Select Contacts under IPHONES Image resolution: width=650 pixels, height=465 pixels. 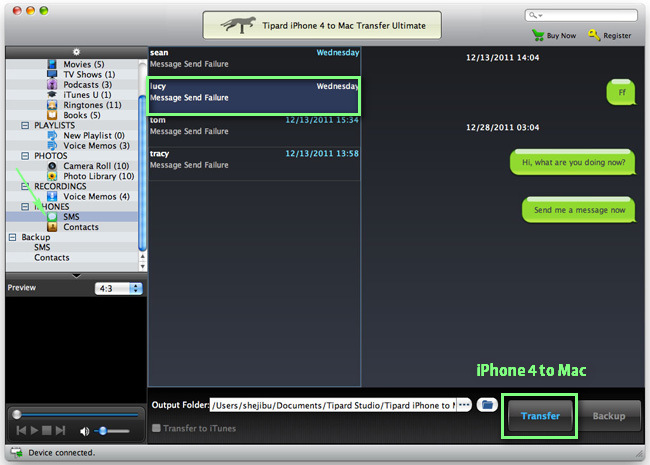click(81, 227)
